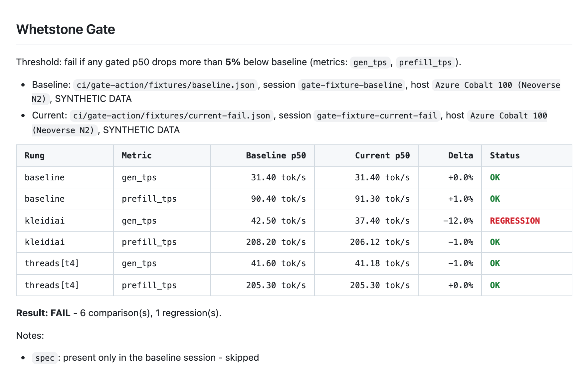
Task: Click the Baseline p50 column header
Action: coord(276,155)
